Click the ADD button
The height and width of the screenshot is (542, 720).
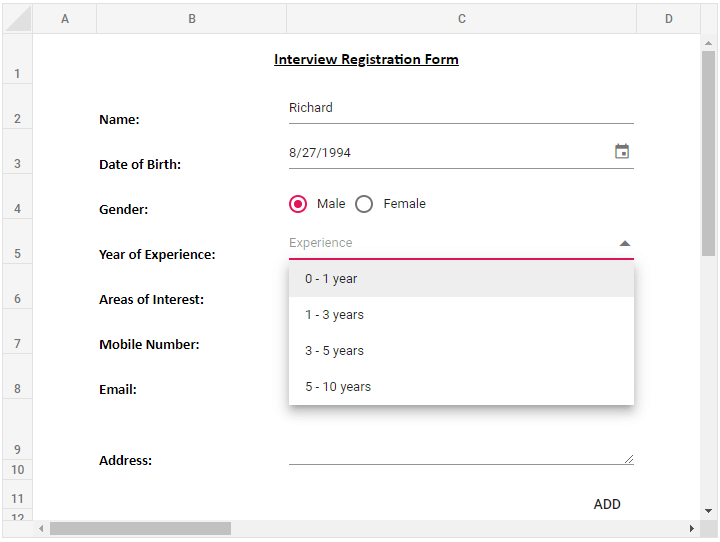tap(607, 504)
